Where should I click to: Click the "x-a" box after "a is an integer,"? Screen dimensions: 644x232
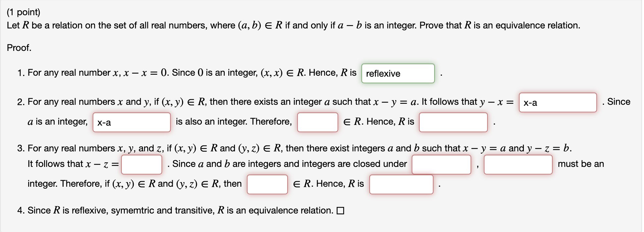[x=131, y=123]
